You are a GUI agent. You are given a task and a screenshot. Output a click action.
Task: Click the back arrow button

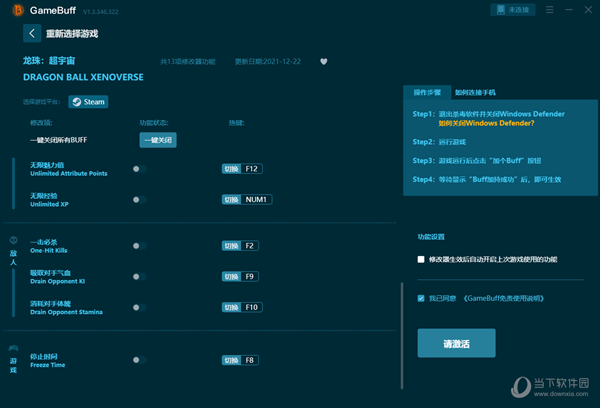tap(32, 33)
